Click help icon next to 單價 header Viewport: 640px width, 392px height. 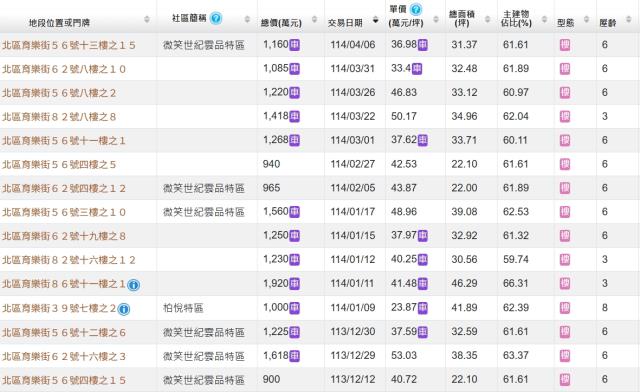pyautogui.click(x=416, y=9)
